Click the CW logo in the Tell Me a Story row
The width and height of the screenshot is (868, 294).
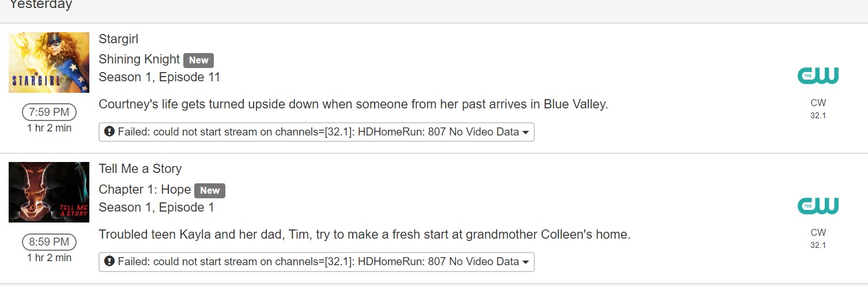coord(818,206)
